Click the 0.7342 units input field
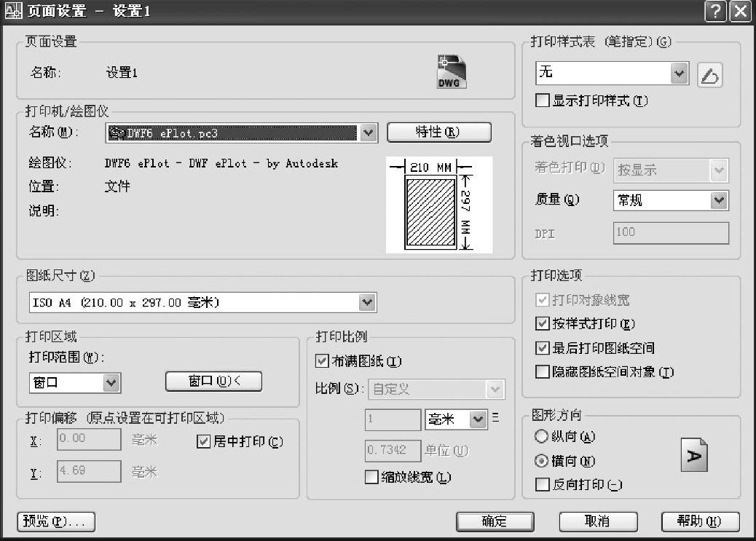The height and width of the screenshot is (541, 756). (x=393, y=451)
